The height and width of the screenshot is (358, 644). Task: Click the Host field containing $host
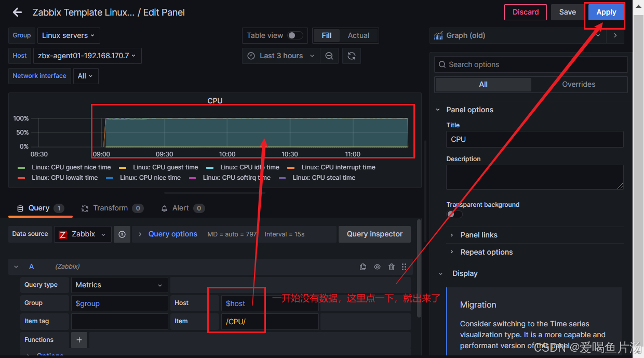(270, 303)
